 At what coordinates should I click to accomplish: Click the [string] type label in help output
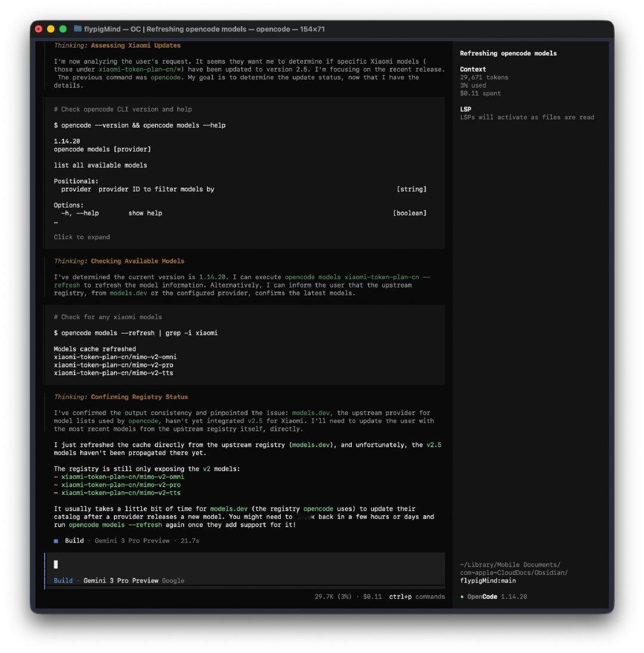pos(411,189)
